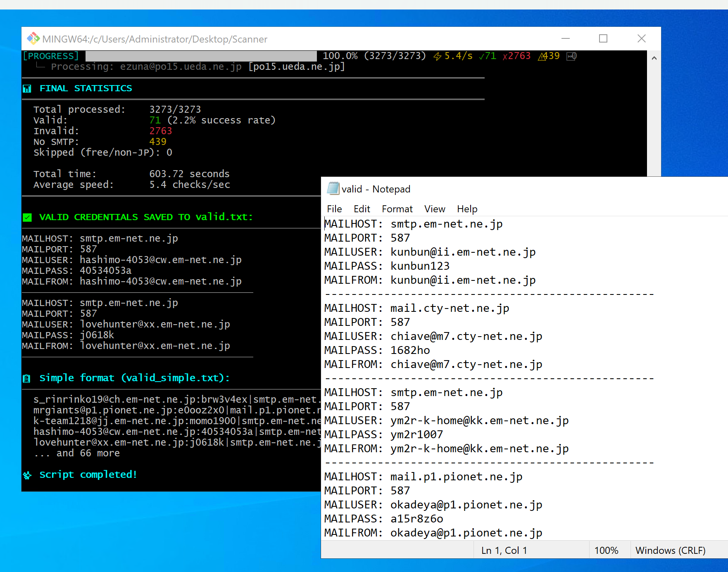
Task: Click the warning triangle icon in progress line
Action: [x=542, y=56]
